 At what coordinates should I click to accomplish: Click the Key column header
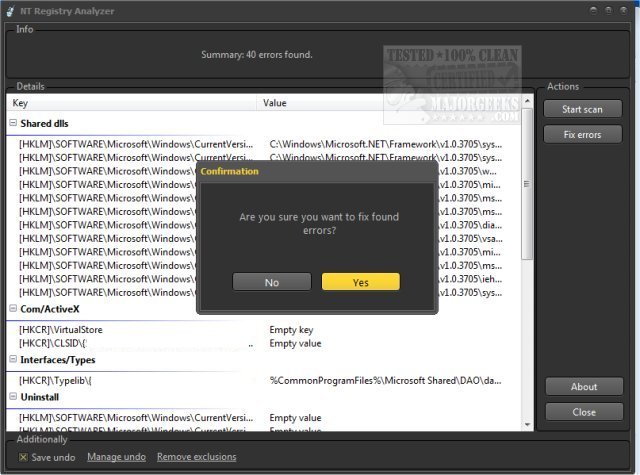click(131, 102)
